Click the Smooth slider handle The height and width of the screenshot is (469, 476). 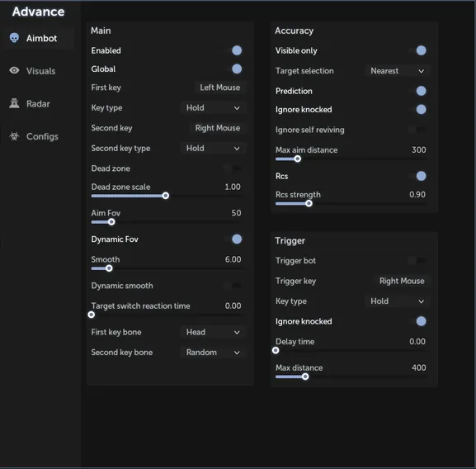(109, 268)
